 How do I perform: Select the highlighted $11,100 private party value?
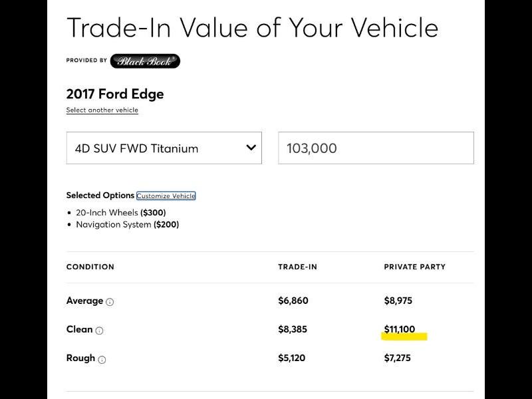400,329
